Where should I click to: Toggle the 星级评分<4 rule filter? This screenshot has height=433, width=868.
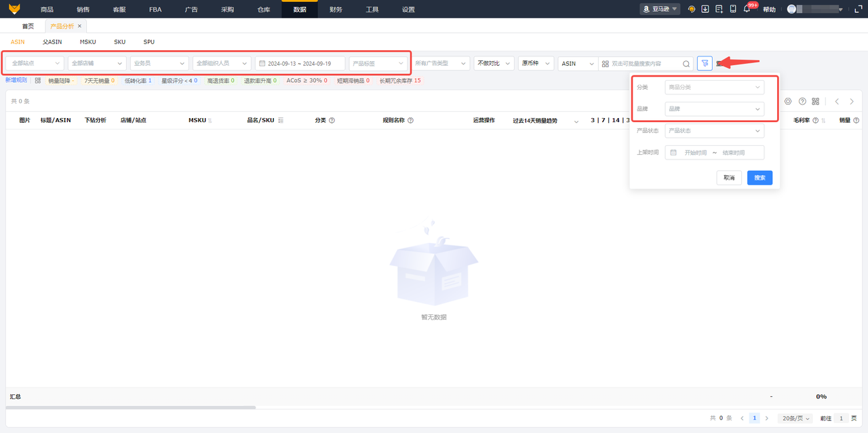coord(180,80)
